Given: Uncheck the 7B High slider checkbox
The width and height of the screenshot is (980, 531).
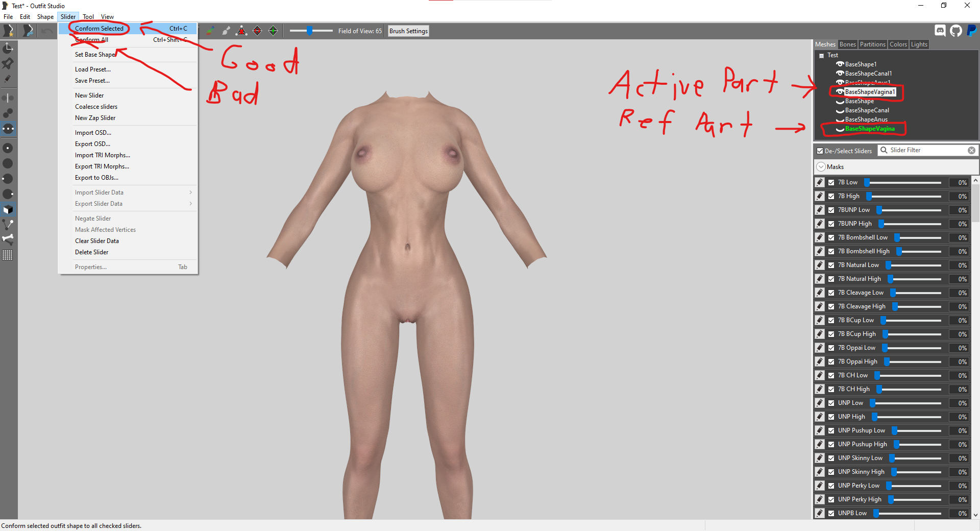Looking at the screenshot, I should coord(831,196).
